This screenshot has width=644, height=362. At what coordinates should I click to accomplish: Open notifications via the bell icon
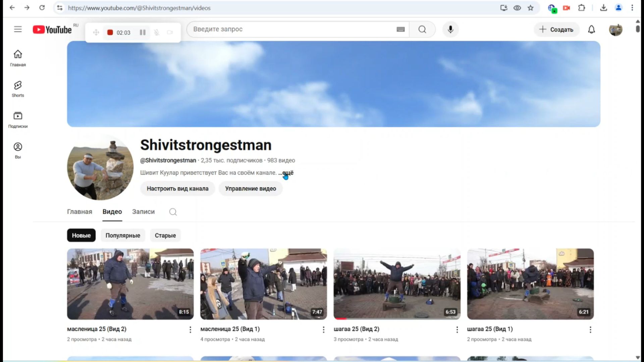click(591, 30)
